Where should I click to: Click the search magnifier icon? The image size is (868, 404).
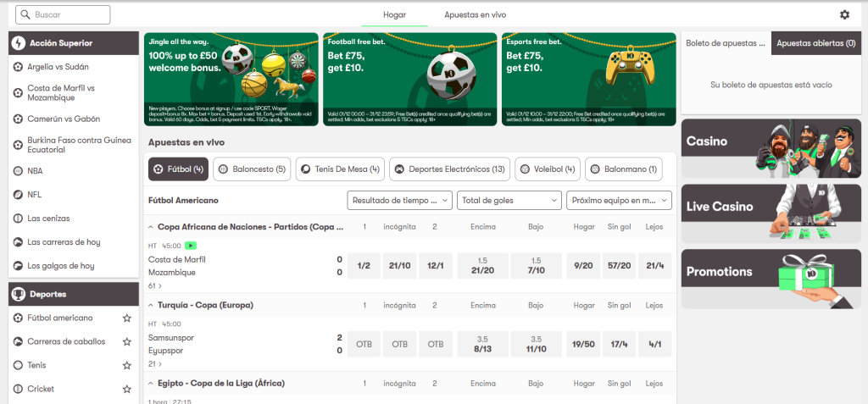click(25, 15)
